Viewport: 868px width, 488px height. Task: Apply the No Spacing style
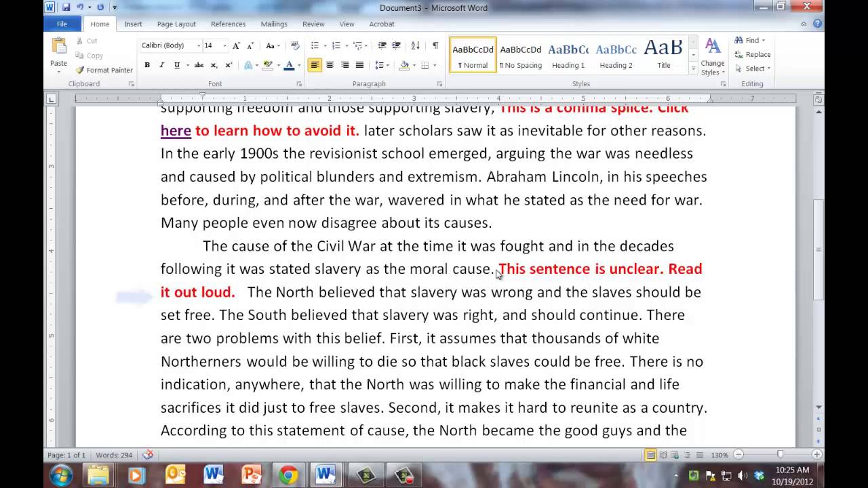(521, 55)
